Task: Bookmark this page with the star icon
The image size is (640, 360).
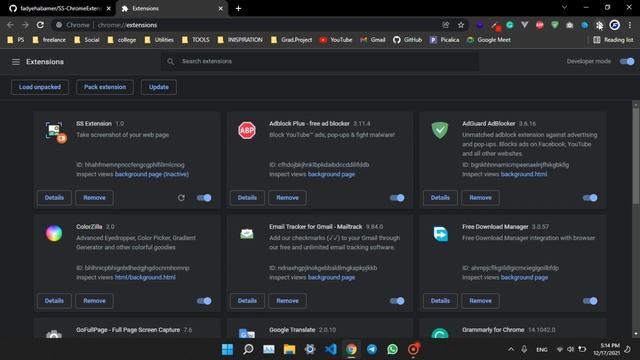Action: (461, 25)
